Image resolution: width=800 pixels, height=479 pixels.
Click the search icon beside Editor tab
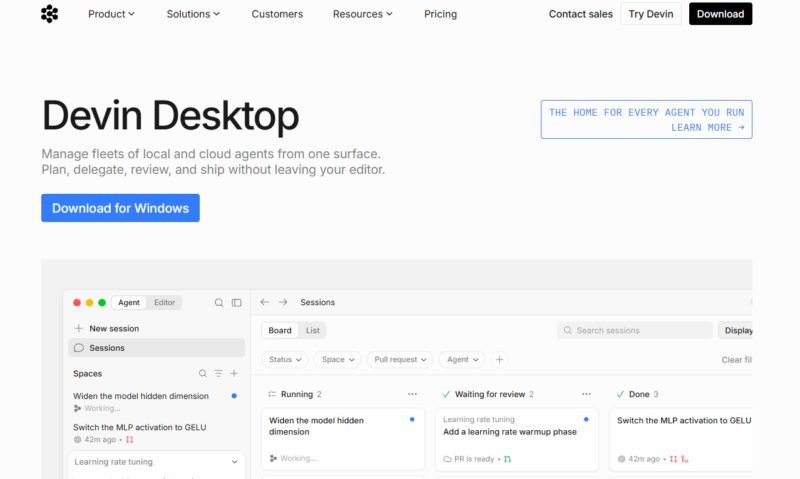219,302
